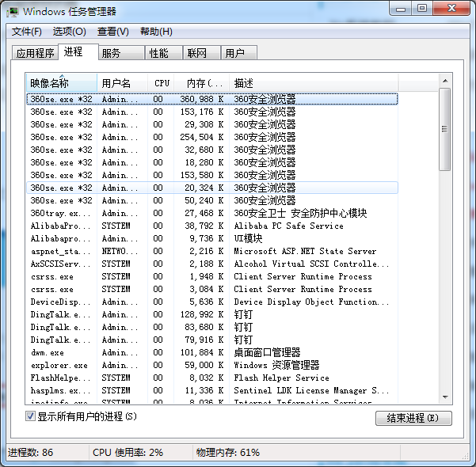
Task: Select csrss.exe process using 3,084 K
Action: 212,289
